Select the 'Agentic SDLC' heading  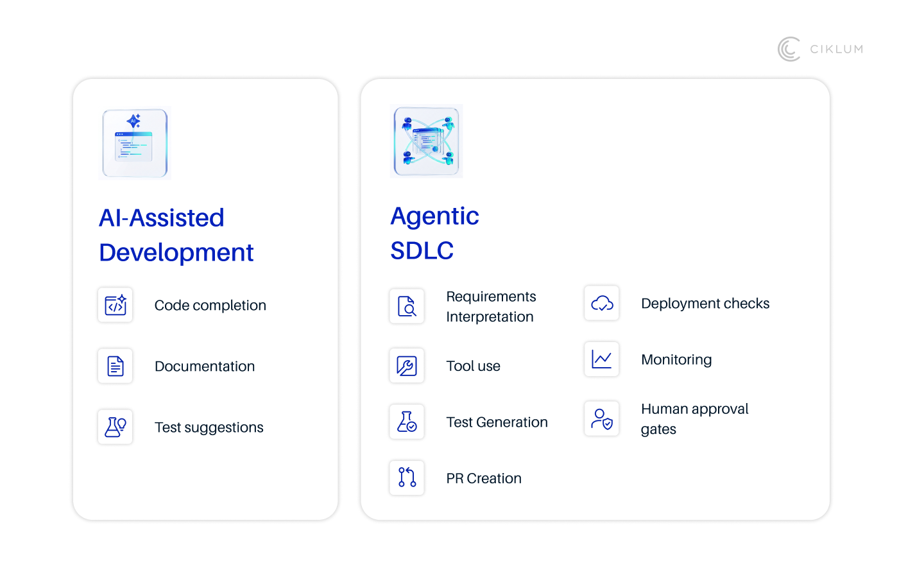(x=434, y=233)
